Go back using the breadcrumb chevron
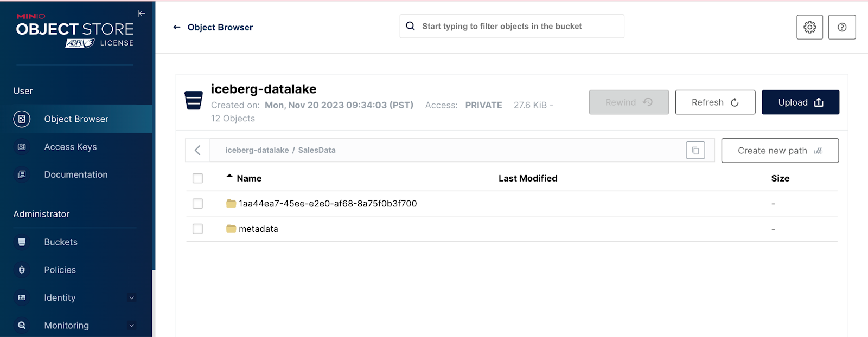The width and height of the screenshot is (868, 337). 198,150
